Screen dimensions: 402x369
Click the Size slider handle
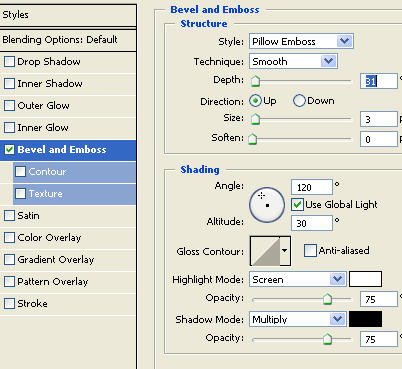click(255, 119)
